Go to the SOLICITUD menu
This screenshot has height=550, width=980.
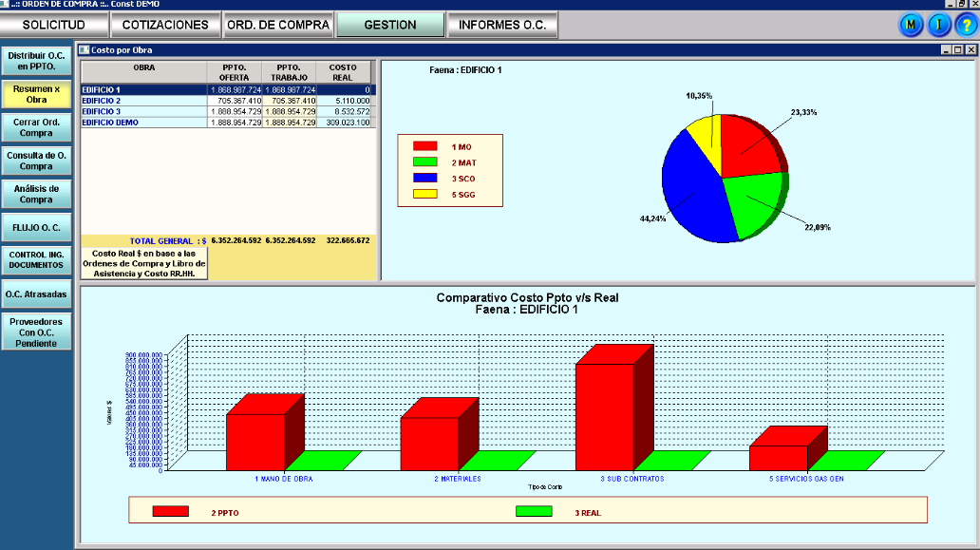[x=53, y=25]
